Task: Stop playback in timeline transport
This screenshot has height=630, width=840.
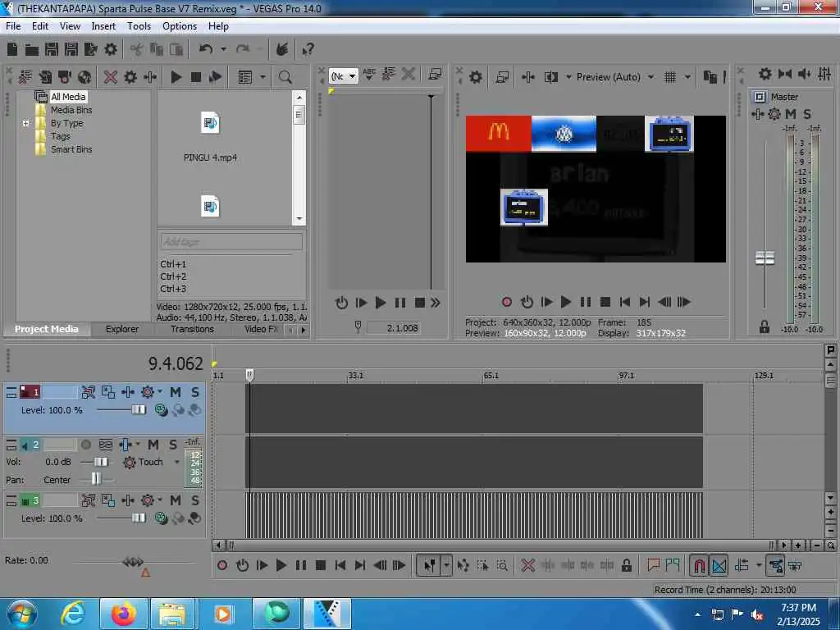Action: tap(321, 565)
